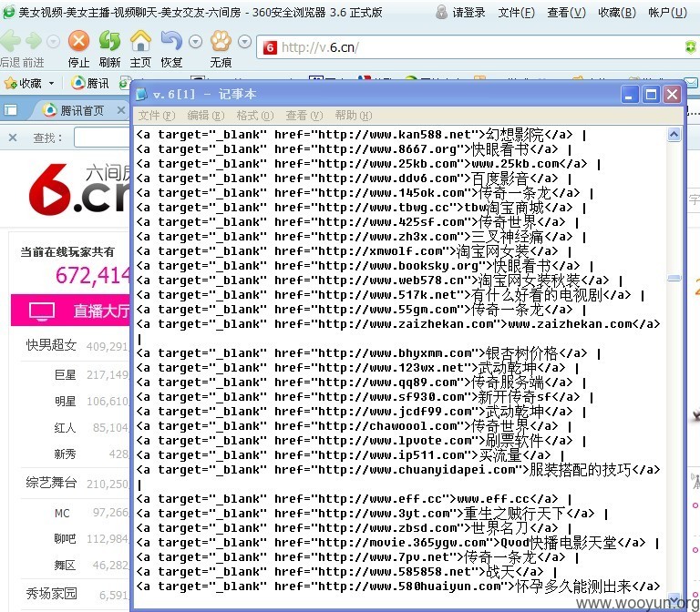Open Notepad 编辑(E) menu
This screenshot has width=700, height=612.
(x=206, y=116)
